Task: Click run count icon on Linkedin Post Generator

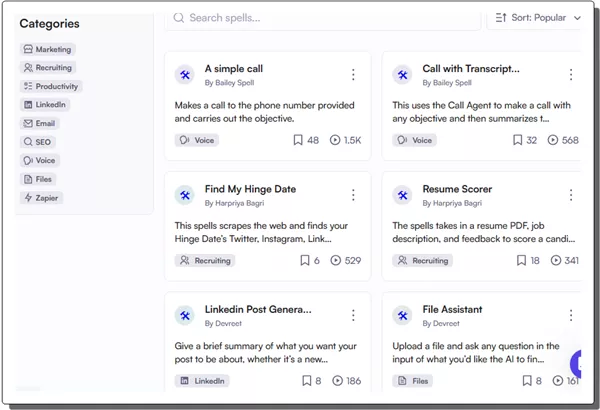Action: (338, 381)
